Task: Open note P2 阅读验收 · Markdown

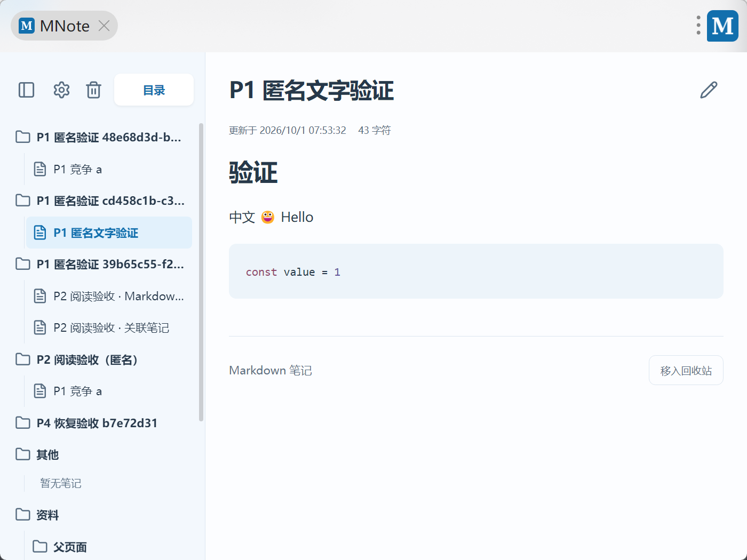Action: click(x=109, y=296)
